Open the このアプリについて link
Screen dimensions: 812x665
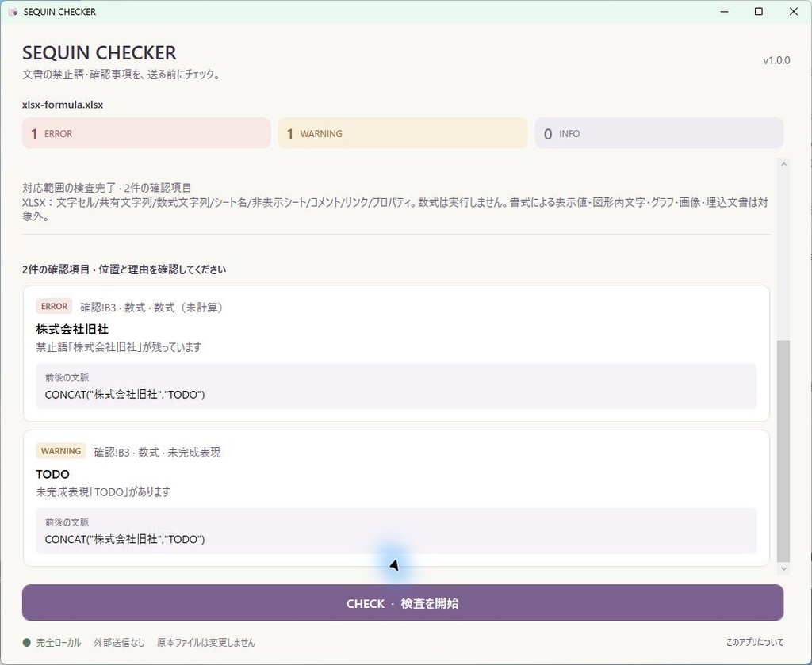[x=755, y=642]
